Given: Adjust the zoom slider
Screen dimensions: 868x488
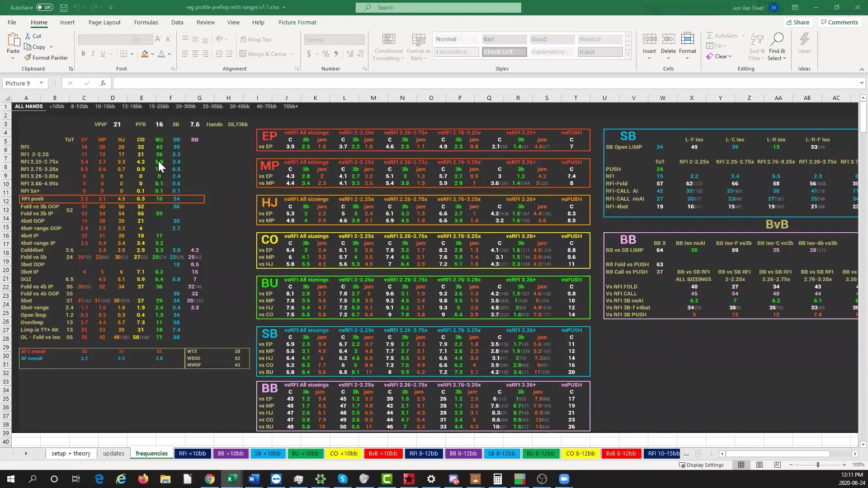Looking at the screenshot, I should 818,465.
